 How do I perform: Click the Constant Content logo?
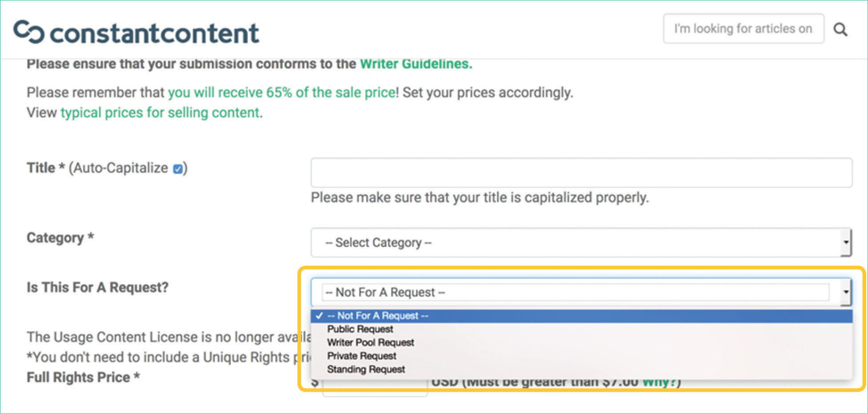coord(136,32)
